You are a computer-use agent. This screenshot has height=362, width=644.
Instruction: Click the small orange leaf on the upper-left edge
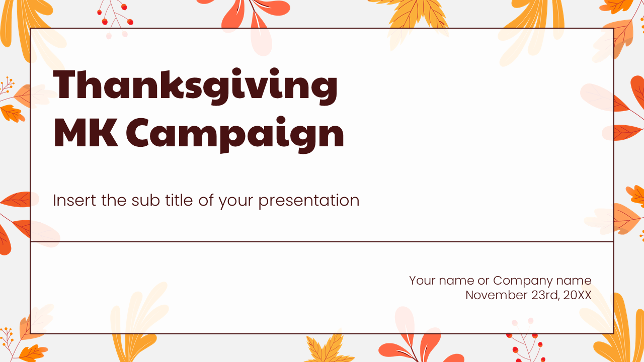[12, 114]
